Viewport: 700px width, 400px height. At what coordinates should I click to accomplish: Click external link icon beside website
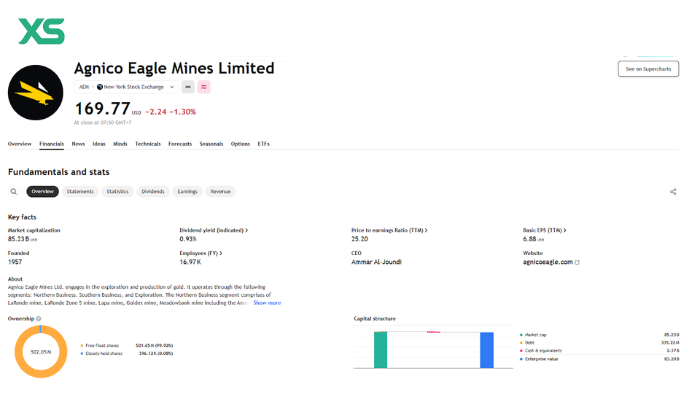pos(577,262)
